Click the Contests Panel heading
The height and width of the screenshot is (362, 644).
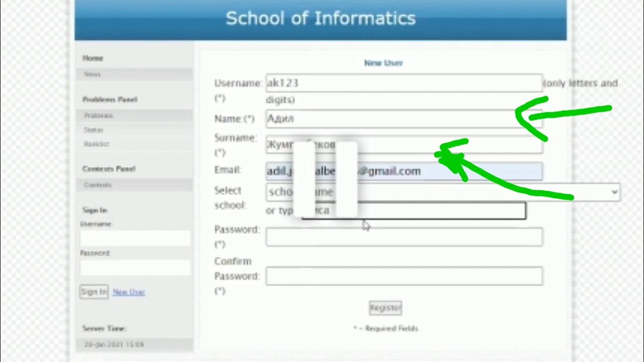[x=109, y=169]
